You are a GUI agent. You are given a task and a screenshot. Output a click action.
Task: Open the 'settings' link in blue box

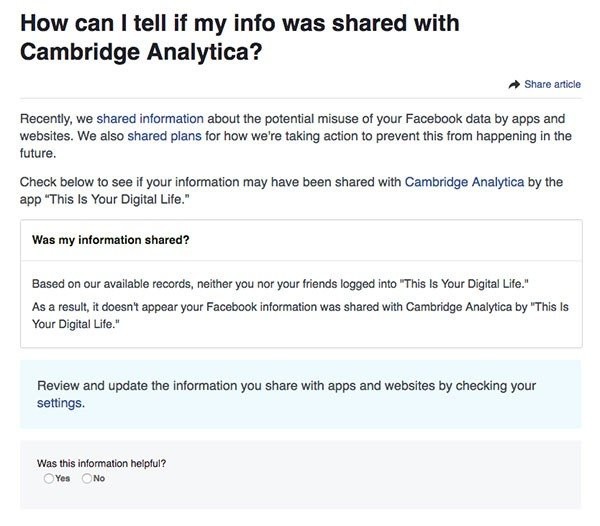click(x=59, y=403)
